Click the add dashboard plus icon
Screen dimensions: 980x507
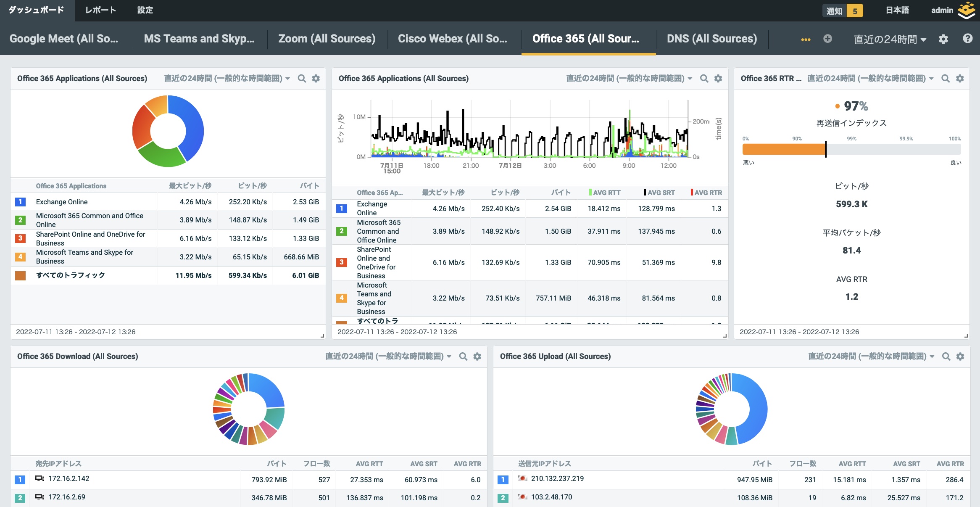(x=827, y=39)
